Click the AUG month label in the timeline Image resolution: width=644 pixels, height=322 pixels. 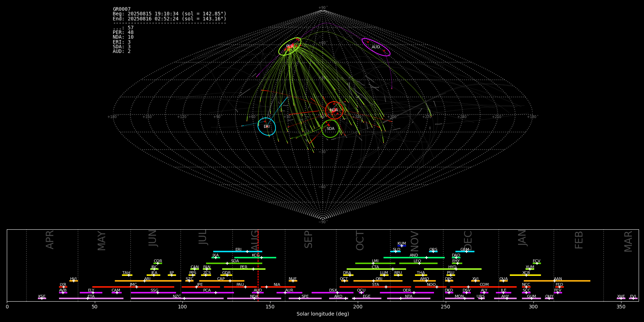click(255, 240)
